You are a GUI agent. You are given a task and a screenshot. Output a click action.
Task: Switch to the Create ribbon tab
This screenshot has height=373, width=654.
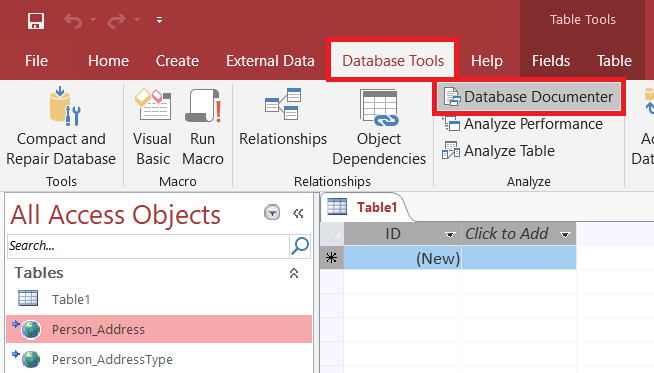[x=177, y=61]
